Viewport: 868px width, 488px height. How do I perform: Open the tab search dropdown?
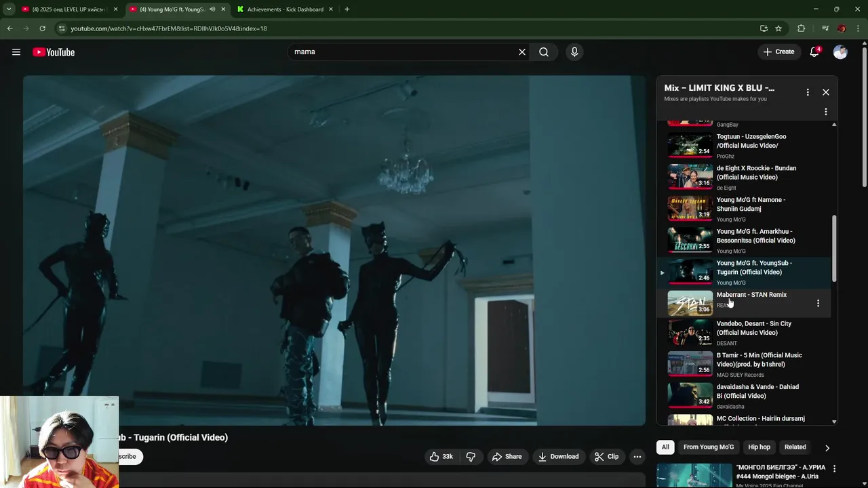(9, 9)
